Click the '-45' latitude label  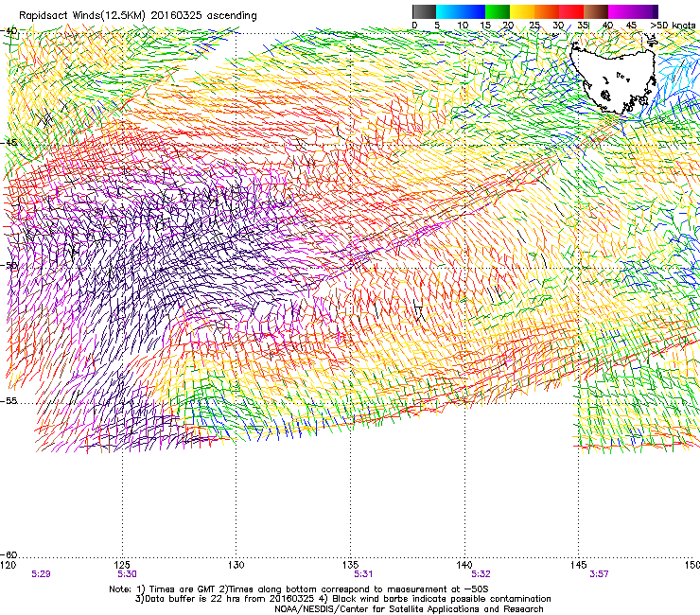tap(9, 143)
